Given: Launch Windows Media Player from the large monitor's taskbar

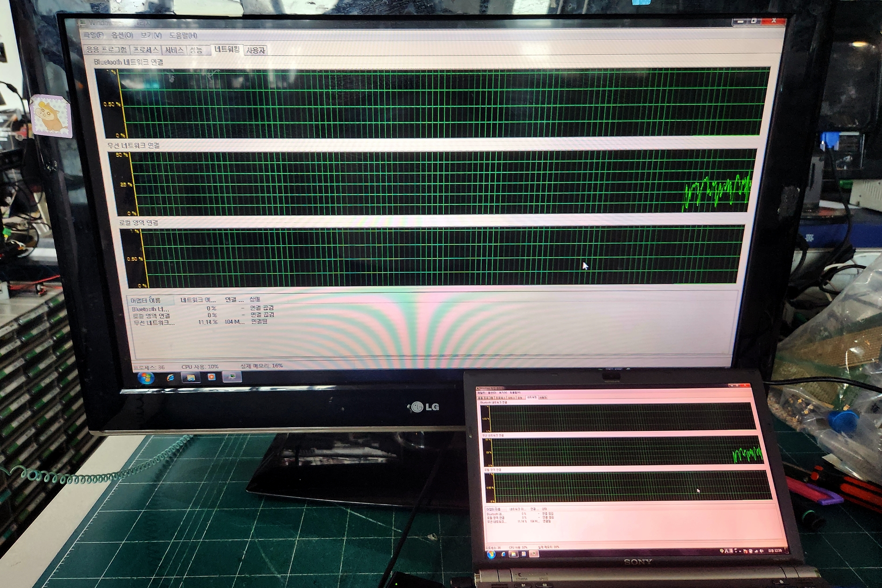Looking at the screenshot, I should coord(211,377).
